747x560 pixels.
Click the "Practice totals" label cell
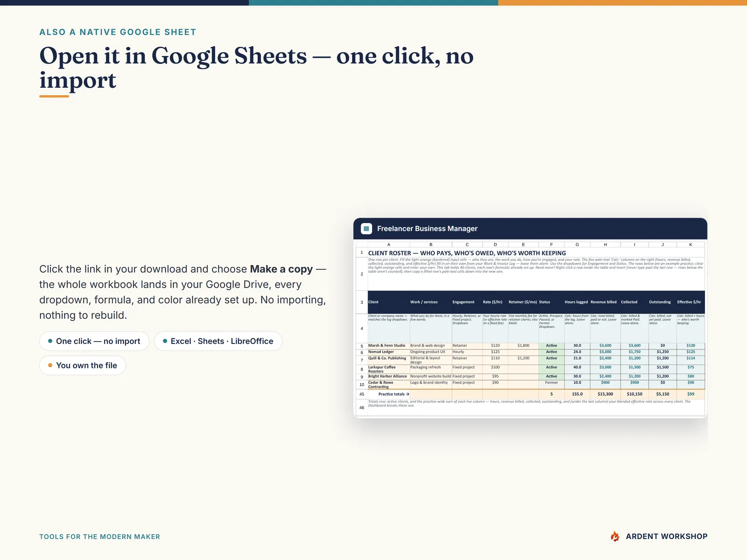click(389, 394)
